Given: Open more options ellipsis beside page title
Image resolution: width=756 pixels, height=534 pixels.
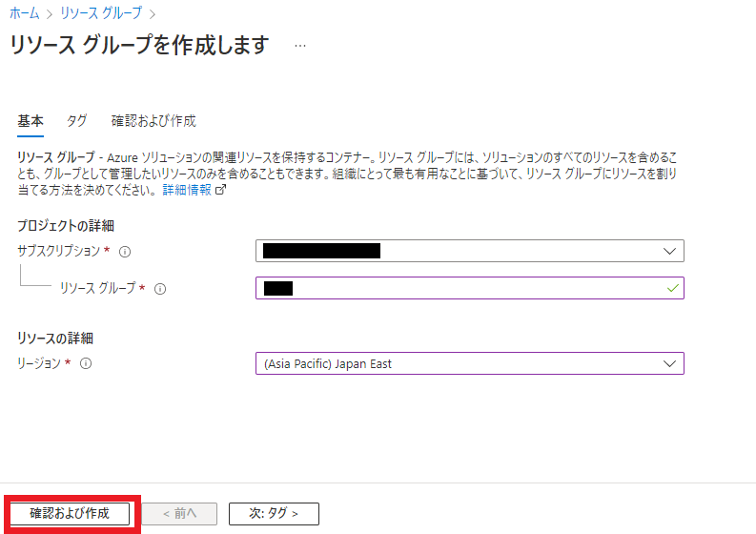Looking at the screenshot, I should tap(300, 46).
